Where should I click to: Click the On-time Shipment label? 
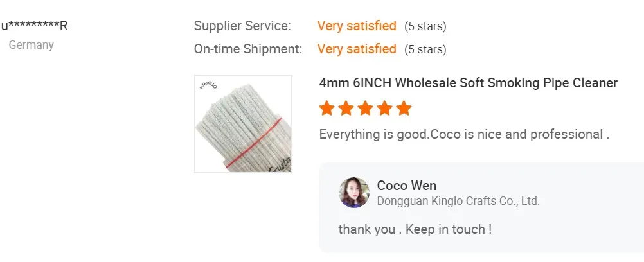tap(248, 49)
